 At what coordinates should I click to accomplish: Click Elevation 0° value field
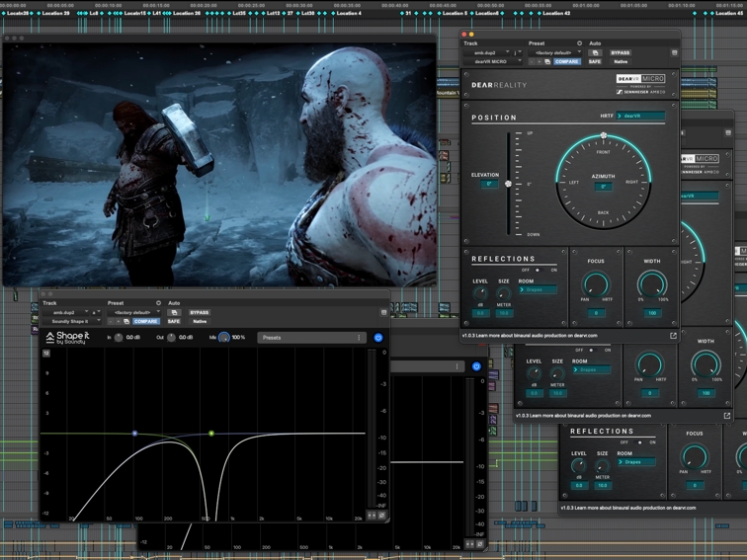tap(489, 184)
